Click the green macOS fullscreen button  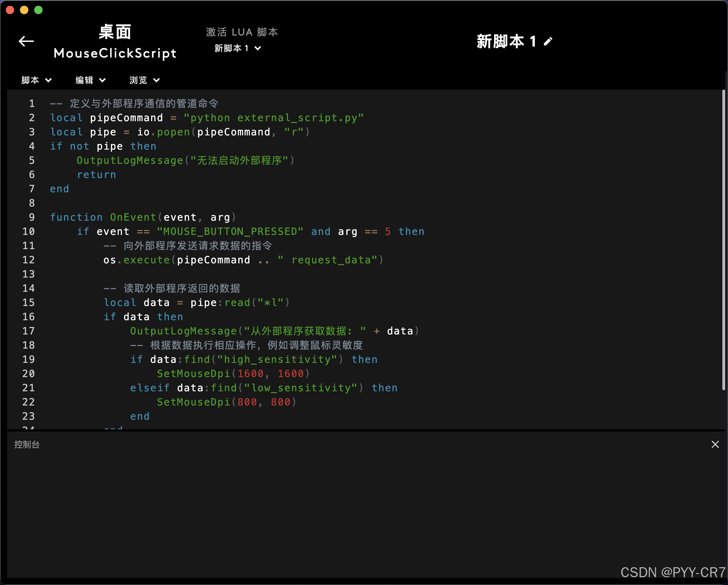pyautogui.click(x=38, y=10)
